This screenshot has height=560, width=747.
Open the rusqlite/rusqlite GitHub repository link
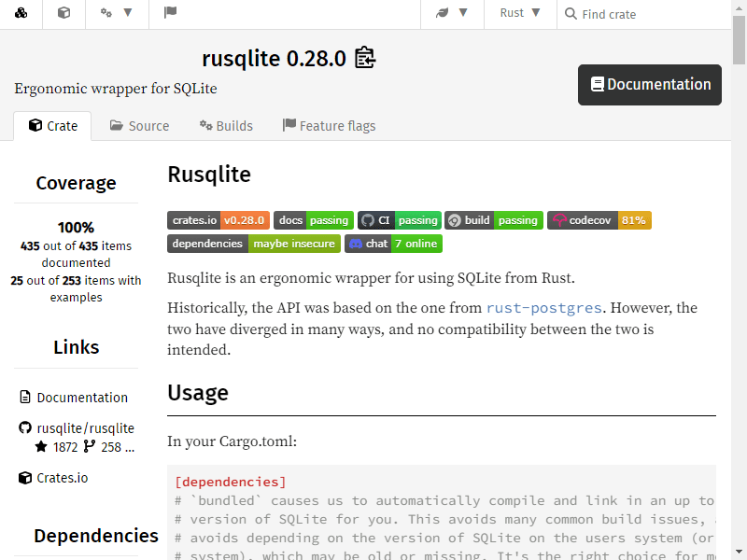pos(86,428)
